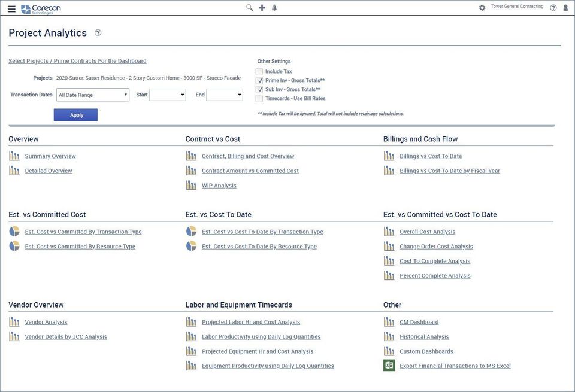Image resolution: width=575 pixels, height=392 pixels.
Task: Click the top-bar help question icon
Action: point(553,8)
